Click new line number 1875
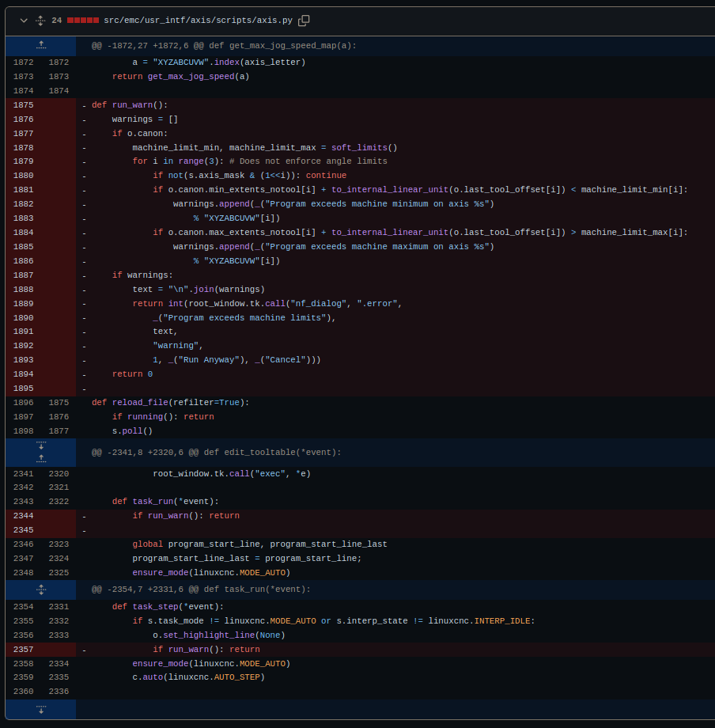Viewport: 715px width, 728px height. pyautogui.click(x=59, y=403)
